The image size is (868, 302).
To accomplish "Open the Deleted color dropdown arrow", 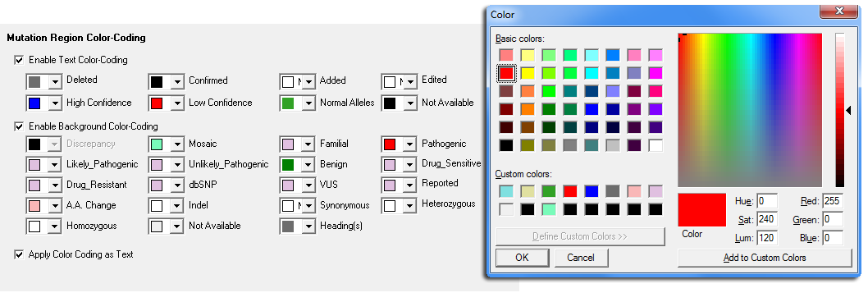I will 55,82.
